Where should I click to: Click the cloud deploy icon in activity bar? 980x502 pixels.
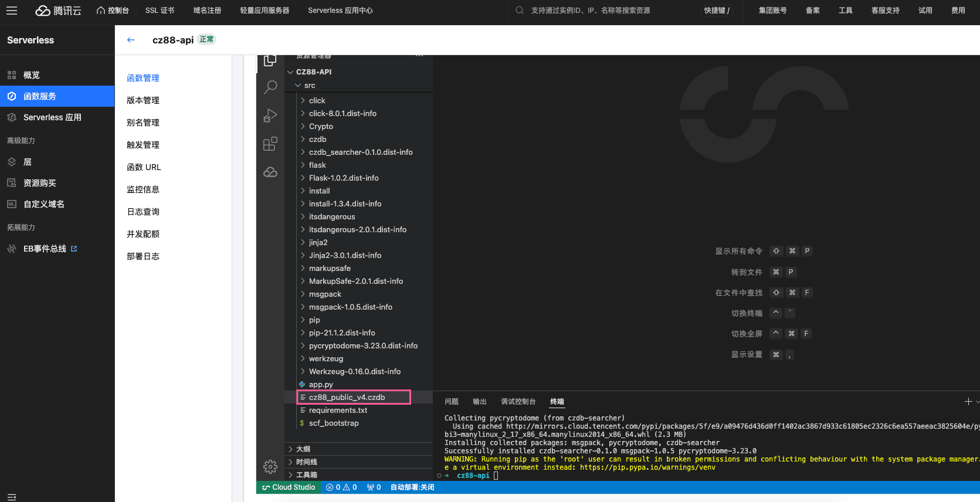click(270, 172)
